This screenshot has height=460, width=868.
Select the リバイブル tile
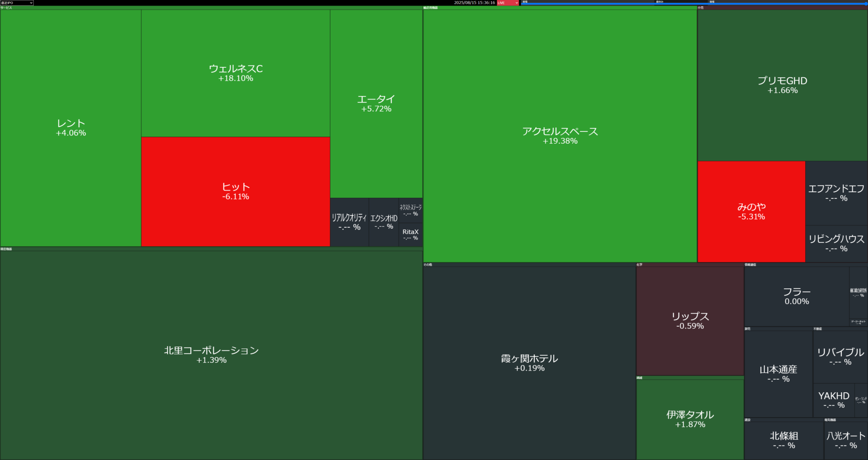click(840, 357)
